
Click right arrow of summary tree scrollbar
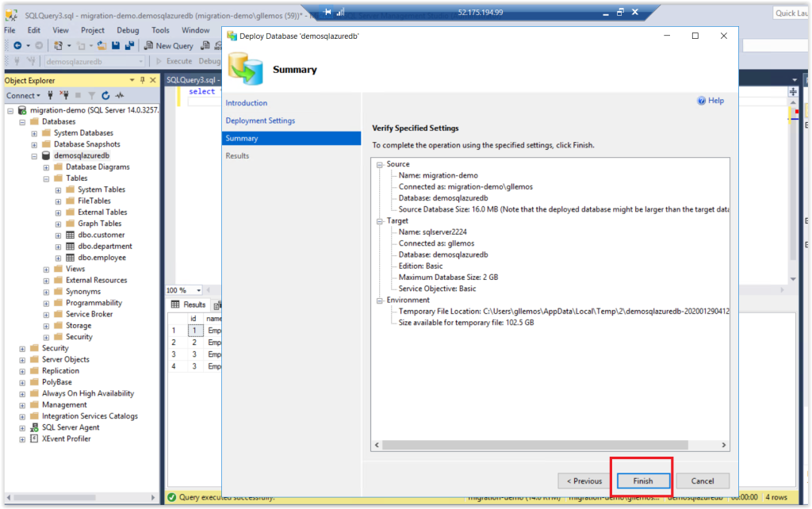pyautogui.click(x=723, y=445)
